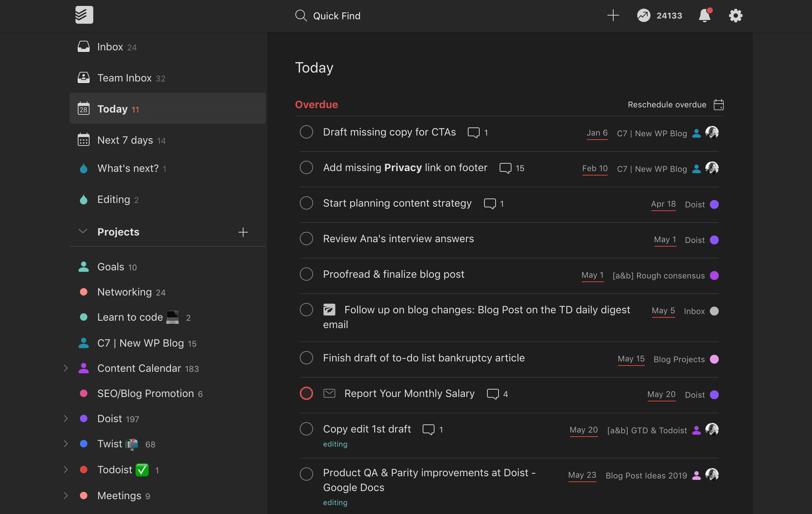This screenshot has height=514, width=812.
Task: Complete the Draft missing copy for CTAs task
Action: [306, 132]
